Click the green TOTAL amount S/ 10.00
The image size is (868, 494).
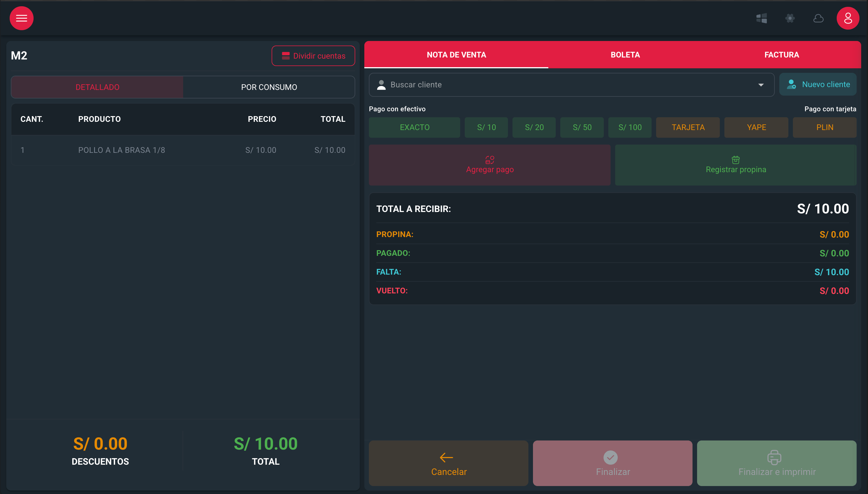coord(265,443)
